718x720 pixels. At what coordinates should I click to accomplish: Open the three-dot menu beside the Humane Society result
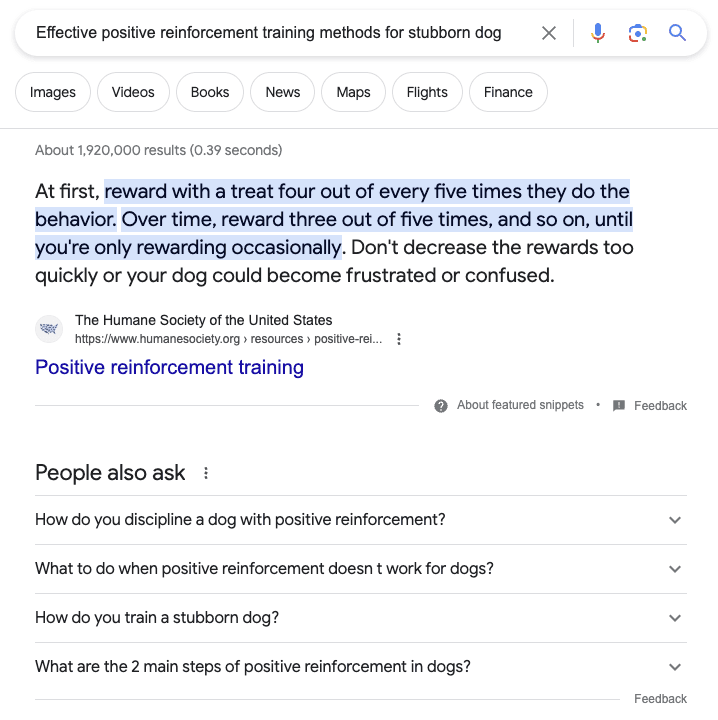399,339
